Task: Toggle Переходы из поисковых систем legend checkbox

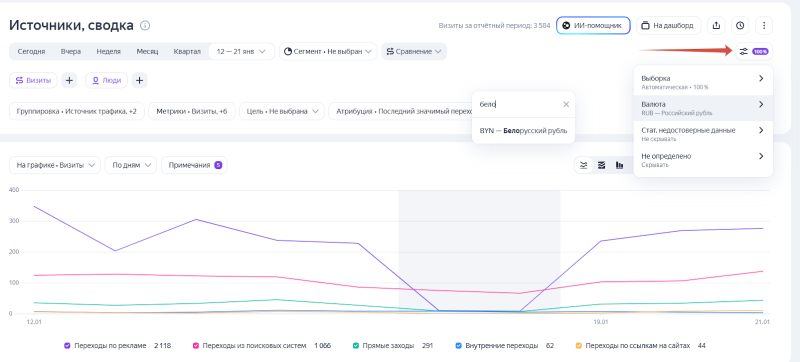Action: (x=195, y=346)
